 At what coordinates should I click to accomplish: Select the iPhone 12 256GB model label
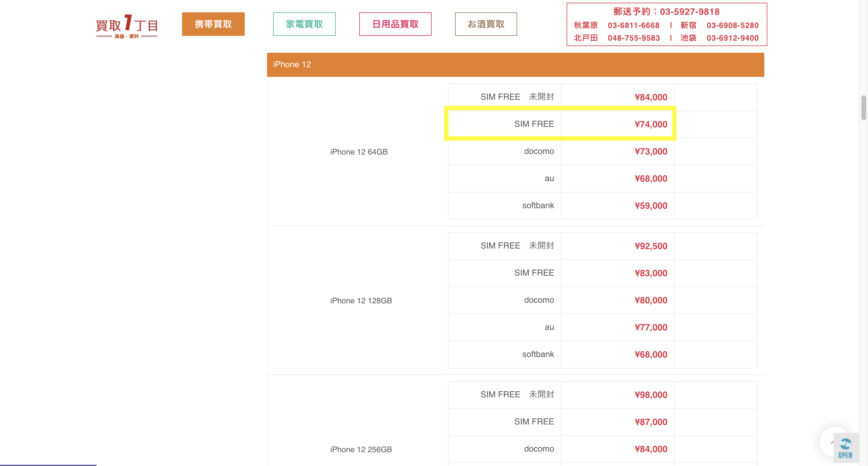(x=361, y=449)
